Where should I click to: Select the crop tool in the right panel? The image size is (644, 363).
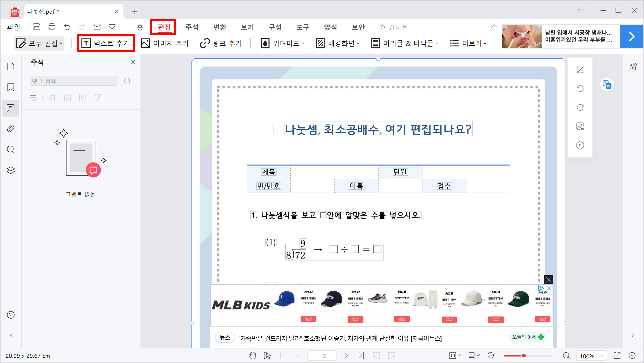pos(580,69)
